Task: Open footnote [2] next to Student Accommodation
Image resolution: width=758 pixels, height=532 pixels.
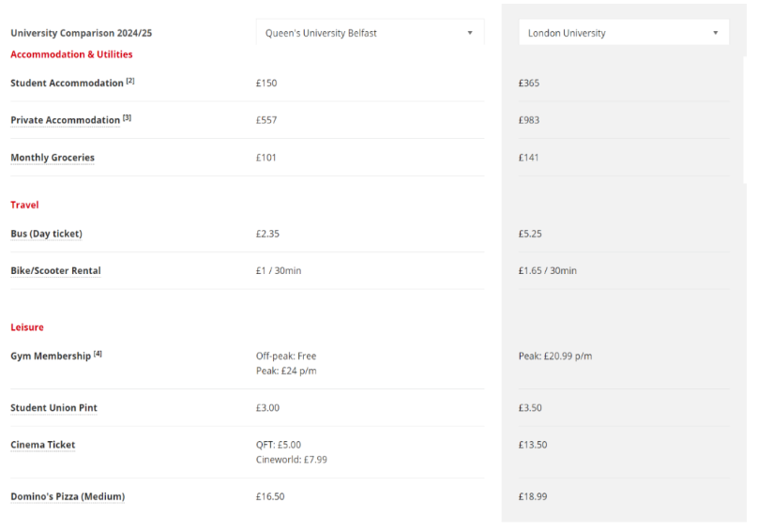Action: point(130,81)
